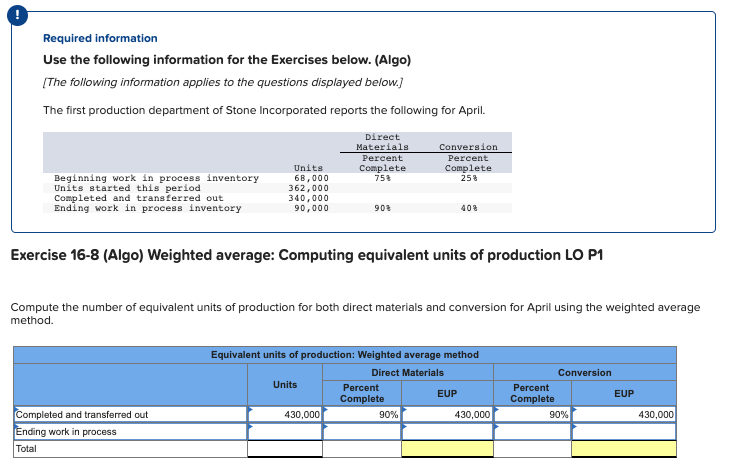
Task: Click Beginning work in process inventory text
Action: pos(156,178)
